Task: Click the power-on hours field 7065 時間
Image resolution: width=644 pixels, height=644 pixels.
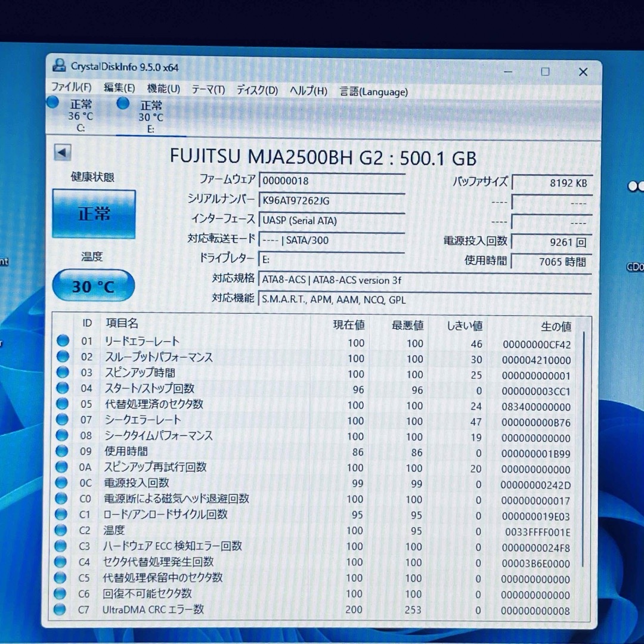Action: 552,262
